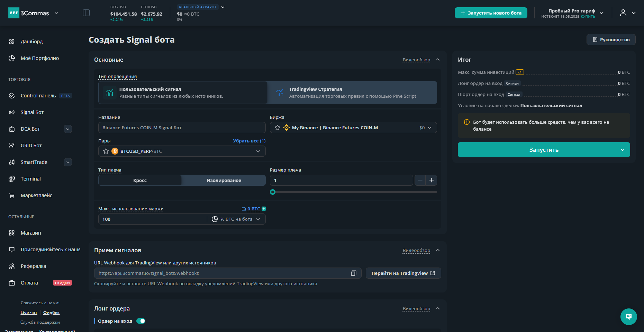
Task: Open % BTC на бота unit dropdown
Action: click(x=237, y=219)
